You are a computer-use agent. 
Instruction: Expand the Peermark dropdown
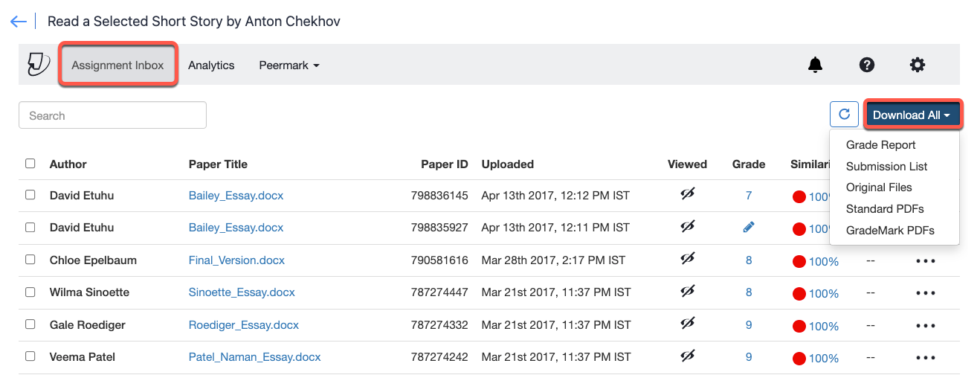(288, 65)
